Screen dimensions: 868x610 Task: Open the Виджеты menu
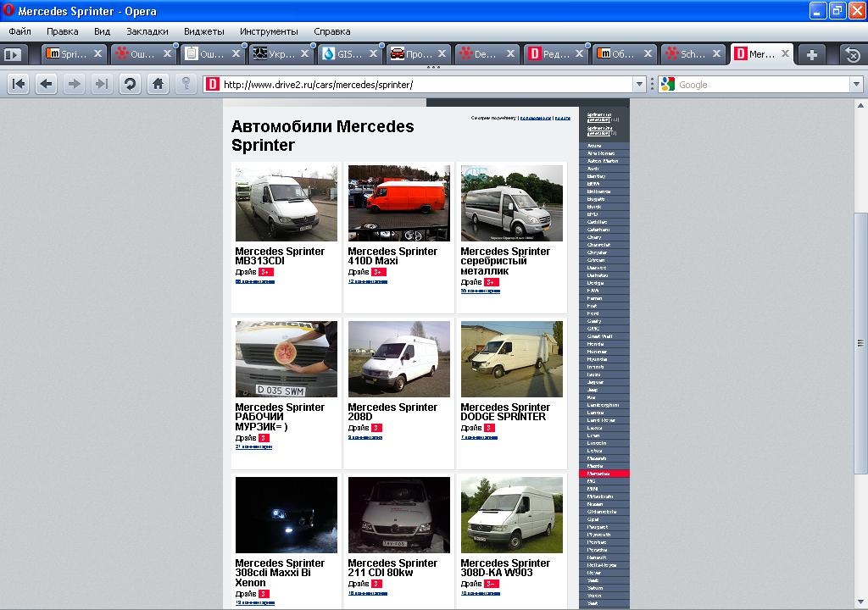pyautogui.click(x=203, y=31)
